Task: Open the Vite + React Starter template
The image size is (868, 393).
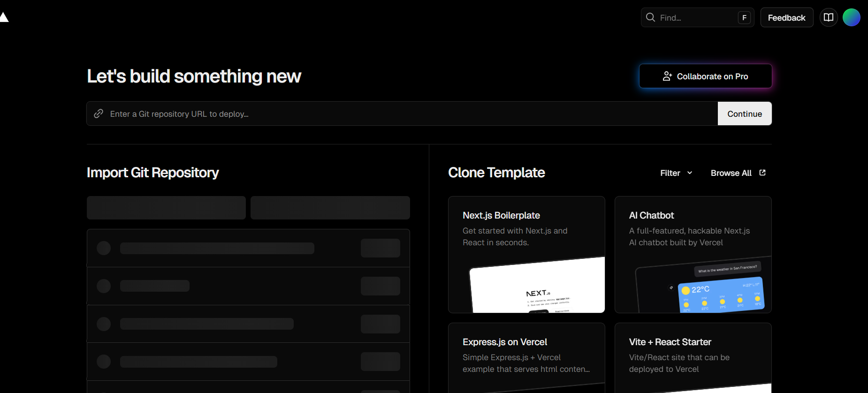Action: click(693, 358)
